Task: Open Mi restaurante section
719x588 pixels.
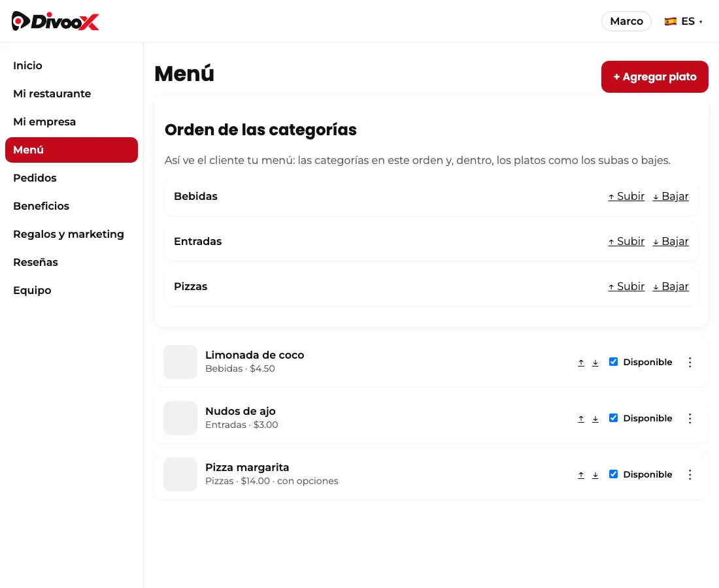Action: [71, 93]
